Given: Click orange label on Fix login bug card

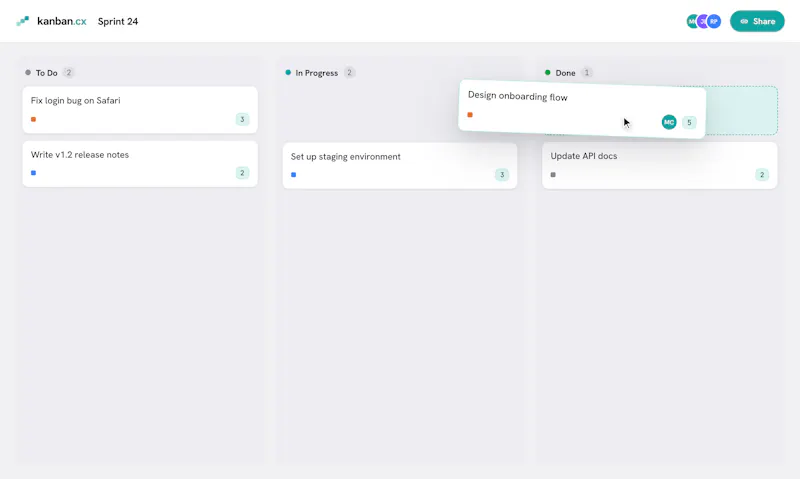Looking at the screenshot, I should click(34, 119).
